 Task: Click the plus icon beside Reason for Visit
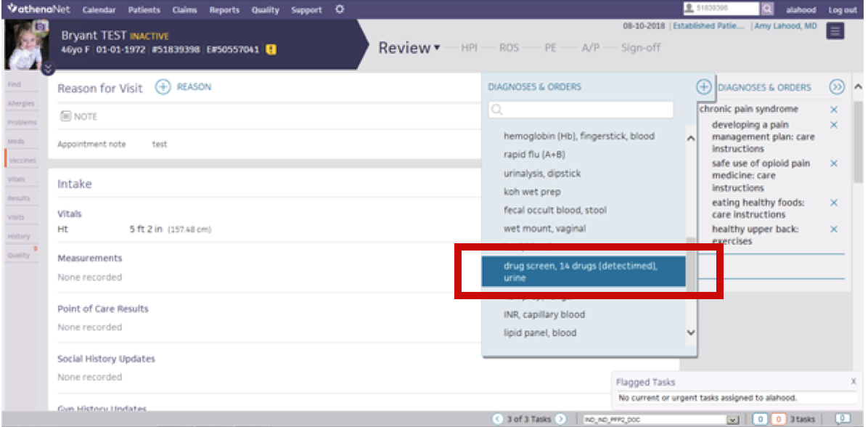coord(163,87)
